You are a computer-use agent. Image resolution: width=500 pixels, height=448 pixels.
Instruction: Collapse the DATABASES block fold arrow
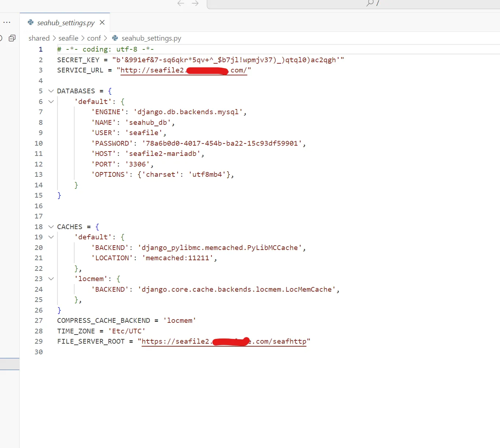(x=51, y=91)
